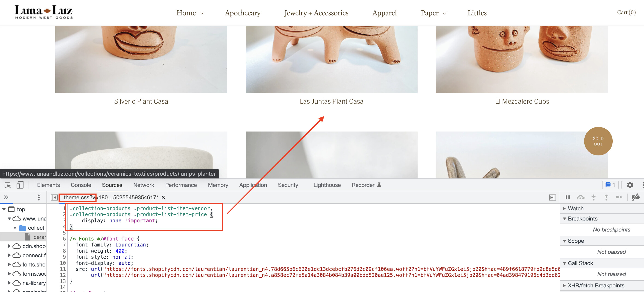Open console messages issue badge
This screenshot has width=644, height=292.
[x=610, y=185]
